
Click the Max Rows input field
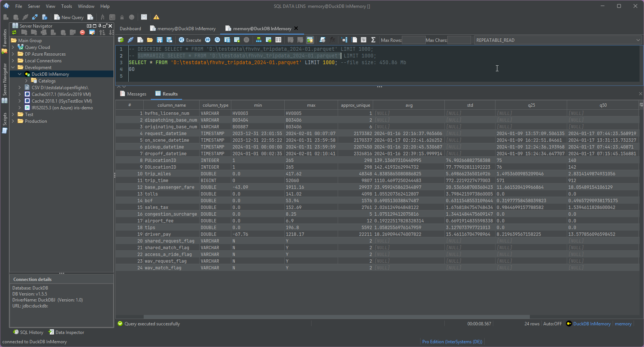[x=413, y=40]
